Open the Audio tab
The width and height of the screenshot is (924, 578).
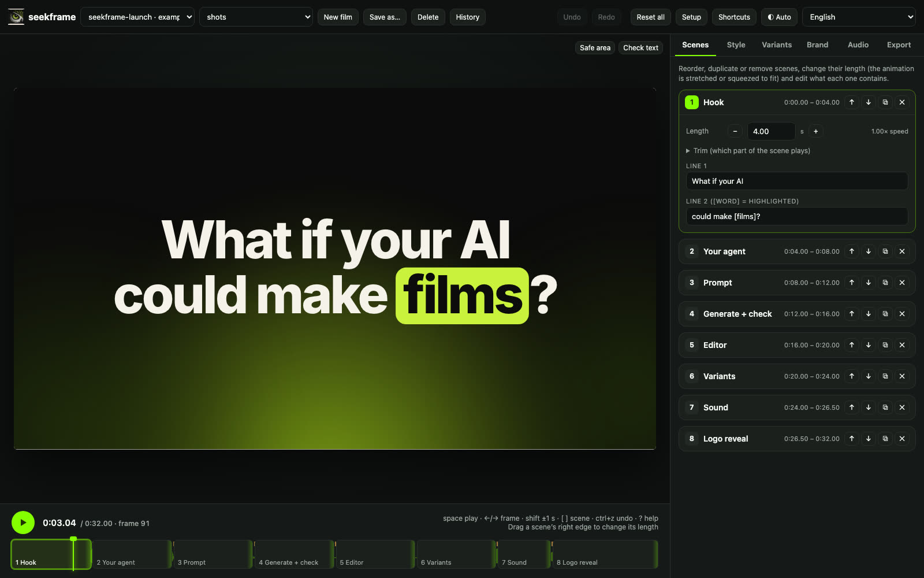coord(858,45)
